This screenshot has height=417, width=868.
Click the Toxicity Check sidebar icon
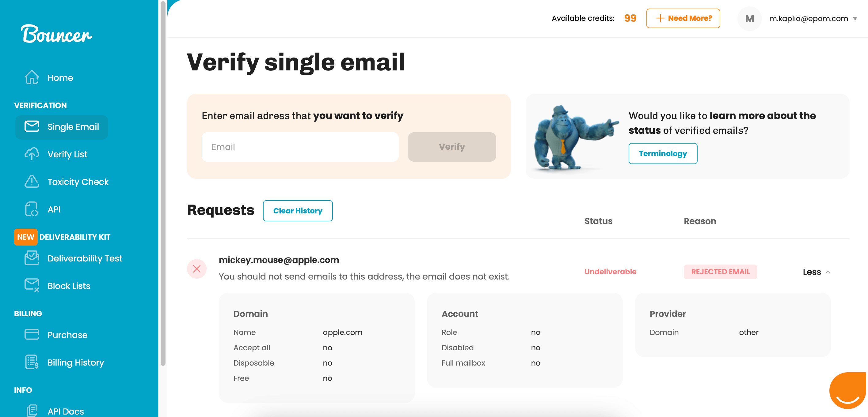[x=32, y=181]
